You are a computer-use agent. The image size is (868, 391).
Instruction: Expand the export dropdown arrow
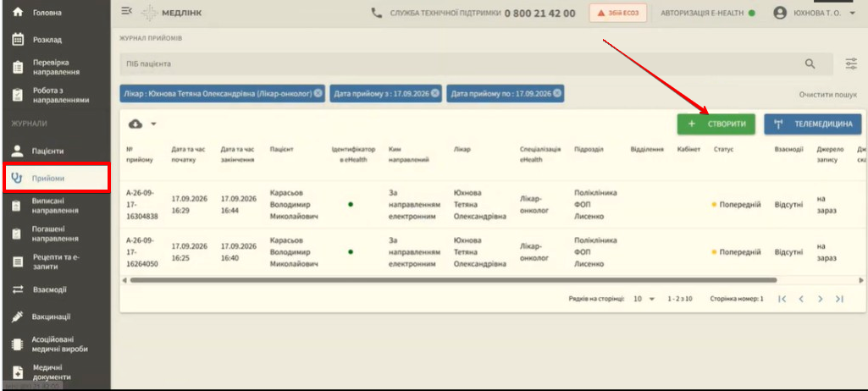point(153,124)
